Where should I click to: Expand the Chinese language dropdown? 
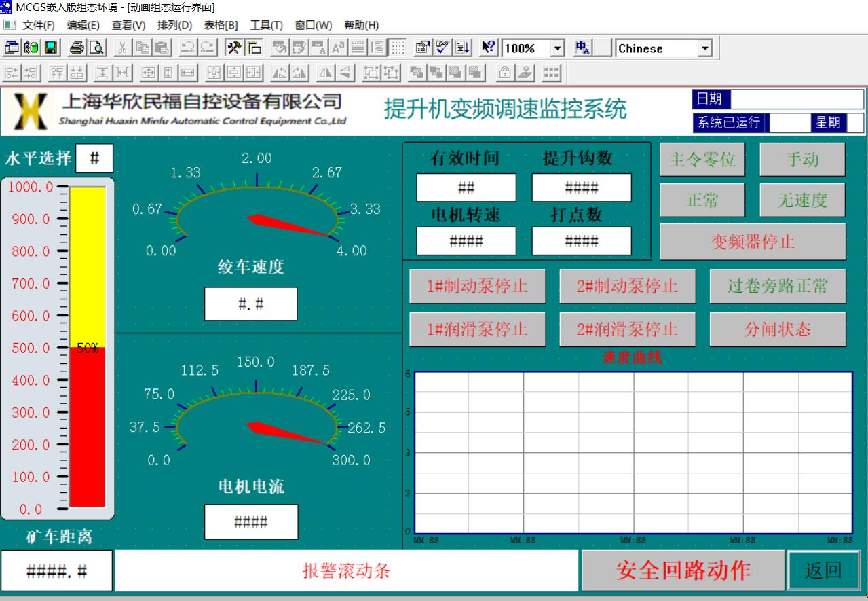704,48
